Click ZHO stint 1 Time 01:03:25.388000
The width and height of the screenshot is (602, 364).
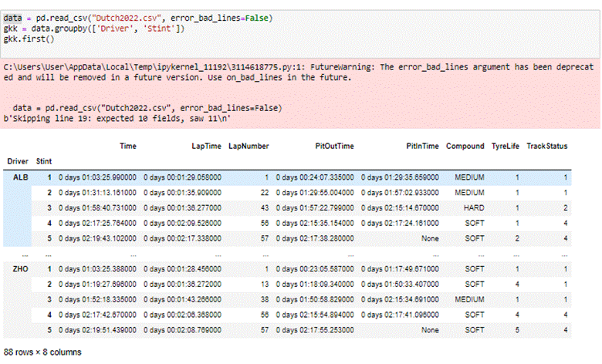pos(97,269)
